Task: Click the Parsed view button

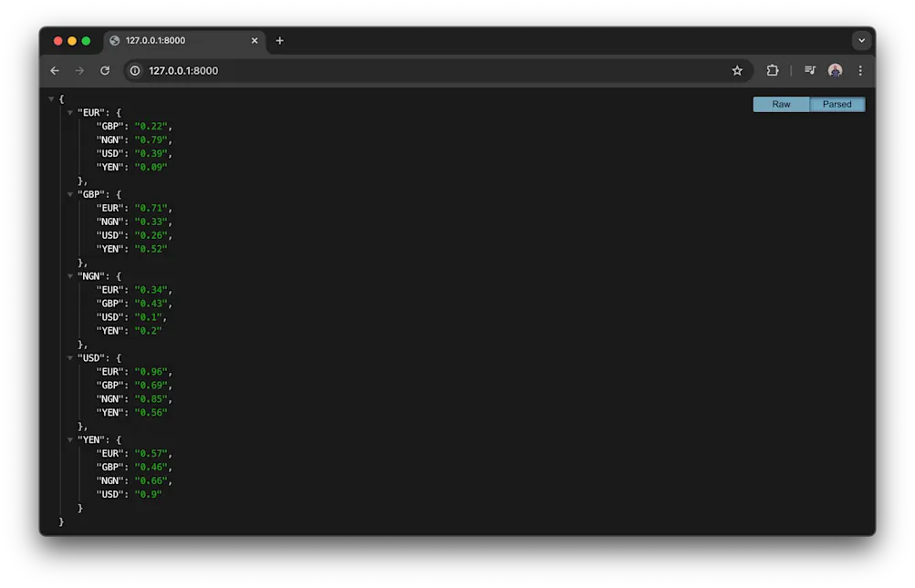Action: pyautogui.click(x=837, y=104)
